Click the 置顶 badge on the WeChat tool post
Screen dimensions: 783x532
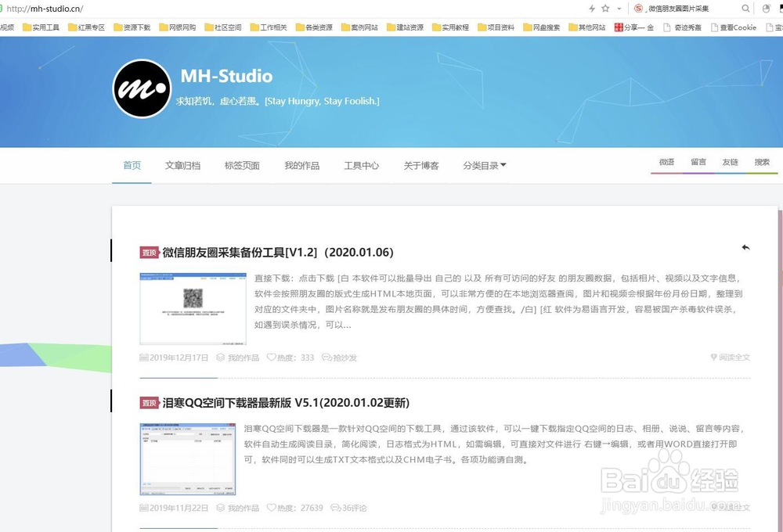pyautogui.click(x=150, y=253)
